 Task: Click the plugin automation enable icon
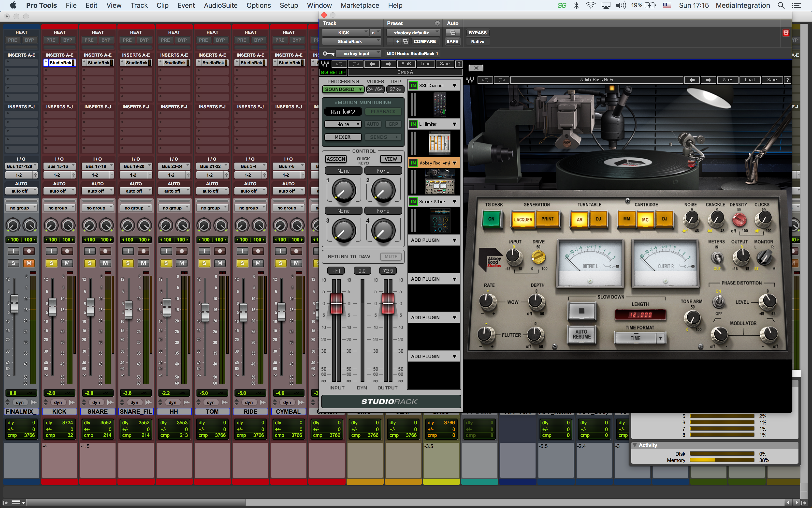click(x=452, y=33)
